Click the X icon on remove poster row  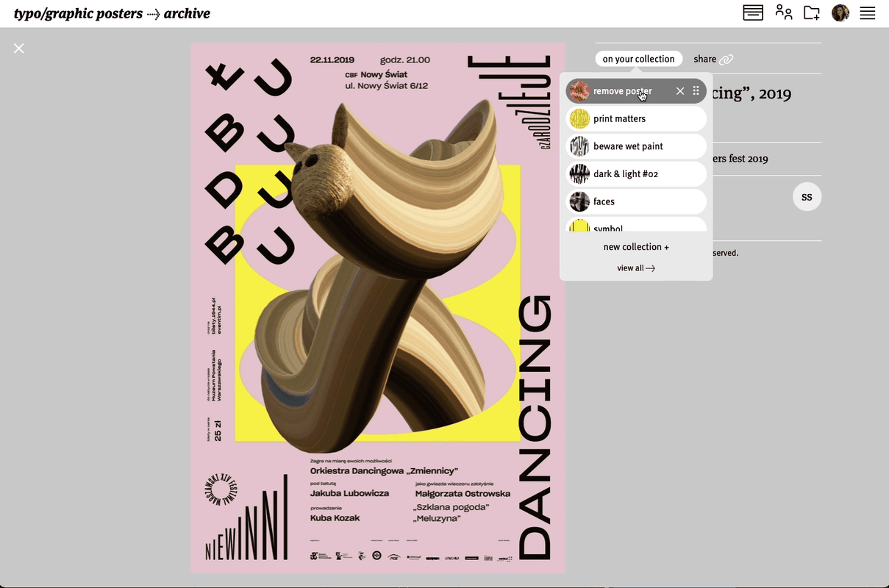tap(680, 91)
